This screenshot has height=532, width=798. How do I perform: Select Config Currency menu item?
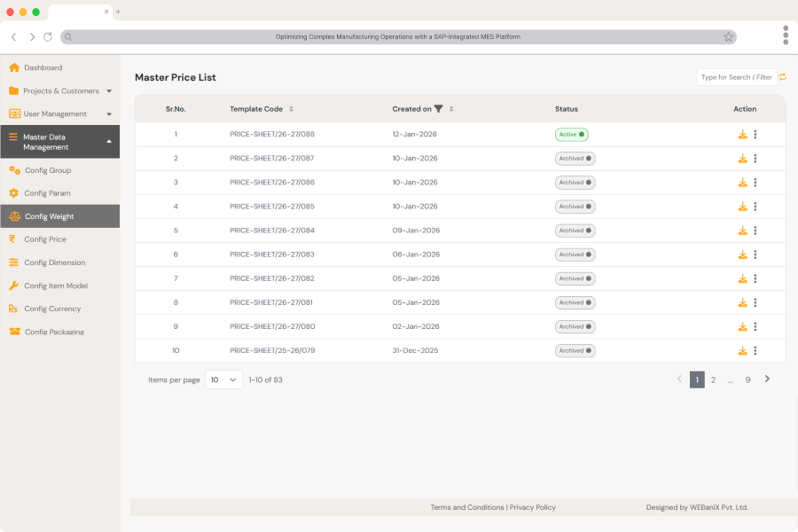(52, 309)
